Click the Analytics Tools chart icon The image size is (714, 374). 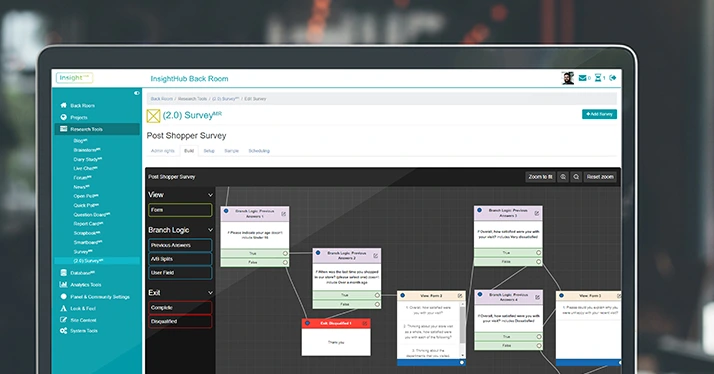pos(63,285)
